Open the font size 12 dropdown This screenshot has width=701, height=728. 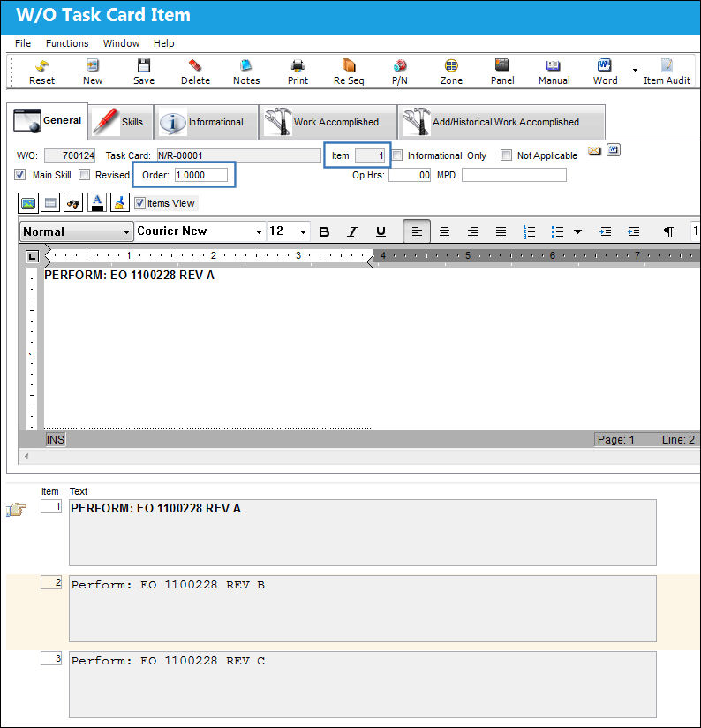point(303,231)
